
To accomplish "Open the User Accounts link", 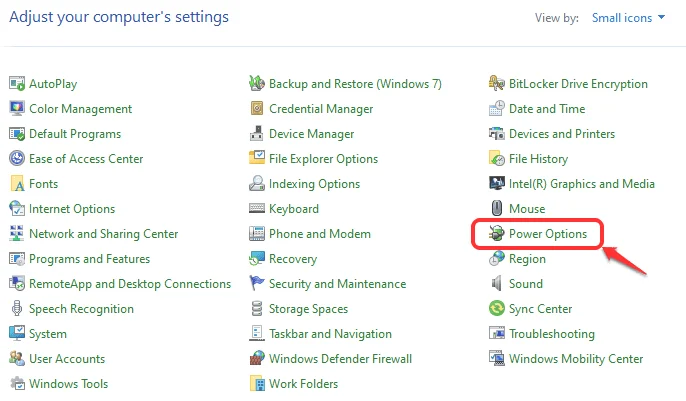I will click(x=67, y=359).
